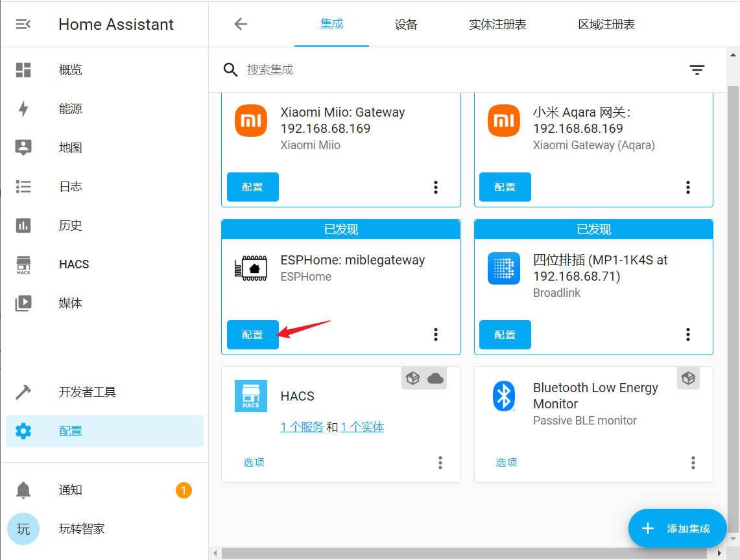Screen dimensions: 740x560
Task: Open the 能源 energy page
Action: point(104,108)
